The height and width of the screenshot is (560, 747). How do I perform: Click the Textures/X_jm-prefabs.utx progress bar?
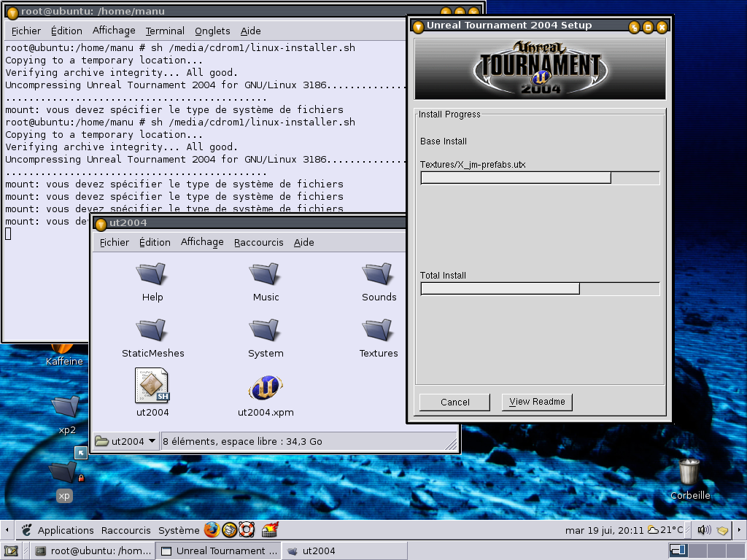point(540,178)
